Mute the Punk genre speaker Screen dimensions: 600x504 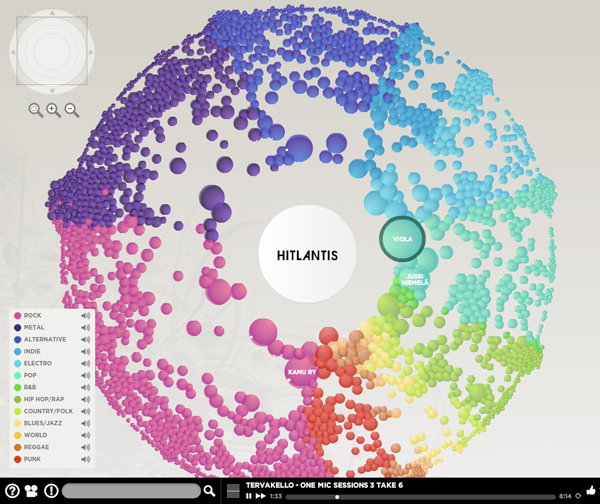pos(86,459)
